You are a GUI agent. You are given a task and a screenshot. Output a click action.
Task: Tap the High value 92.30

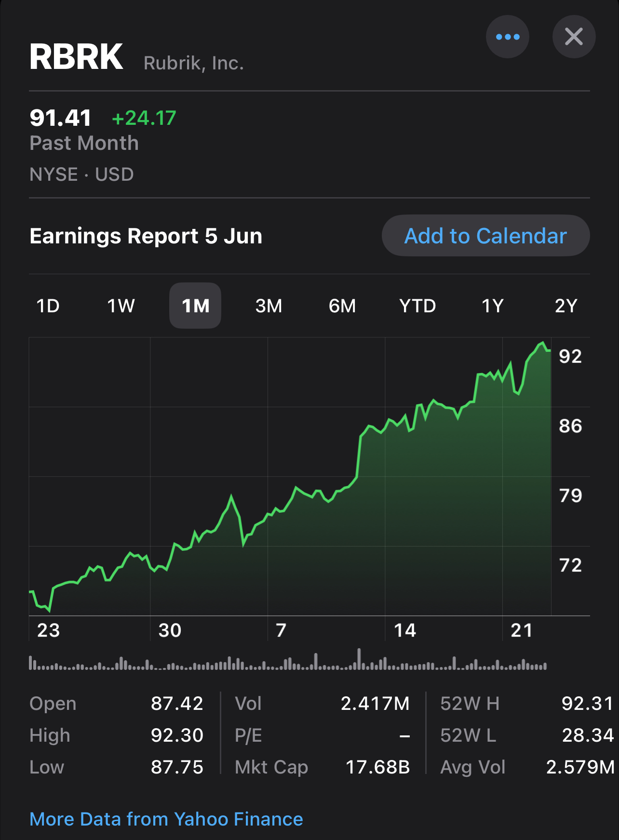(x=177, y=735)
